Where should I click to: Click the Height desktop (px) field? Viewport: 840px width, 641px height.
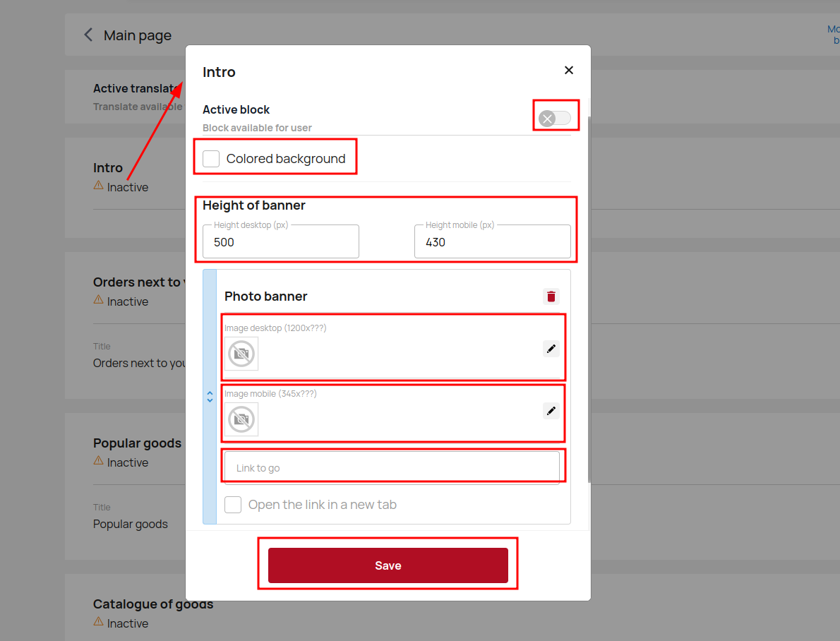click(x=281, y=242)
